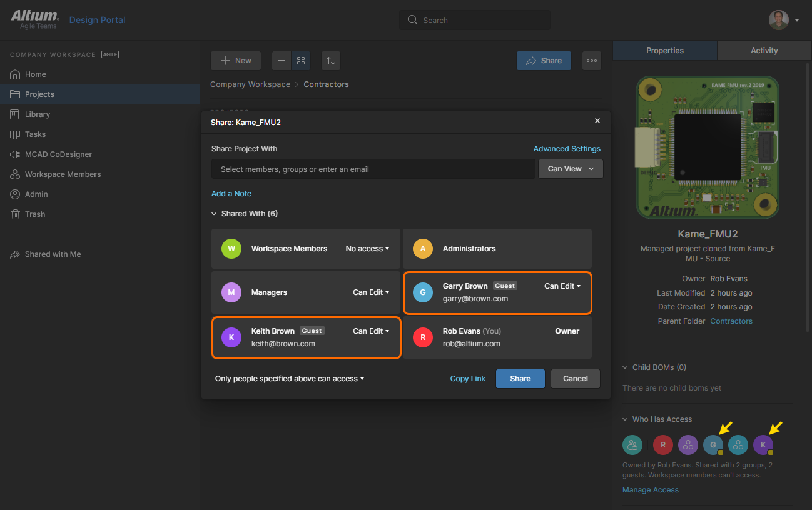Switch to grid view icon
The height and width of the screenshot is (510, 812).
(x=301, y=61)
